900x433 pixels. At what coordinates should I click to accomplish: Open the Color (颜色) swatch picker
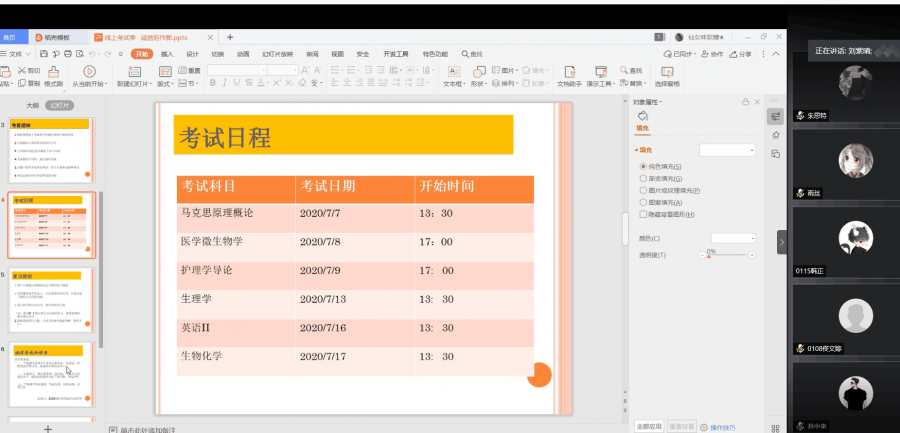click(733, 238)
